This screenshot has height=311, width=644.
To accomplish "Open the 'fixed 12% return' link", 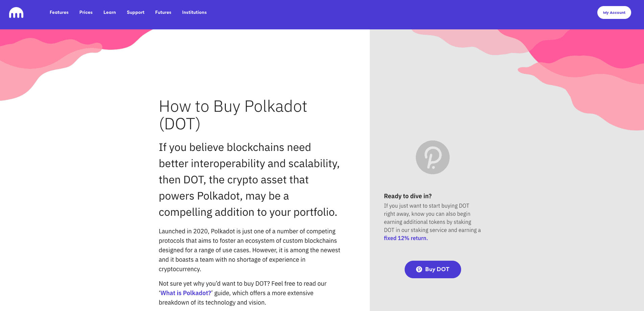I will coord(406,238).
